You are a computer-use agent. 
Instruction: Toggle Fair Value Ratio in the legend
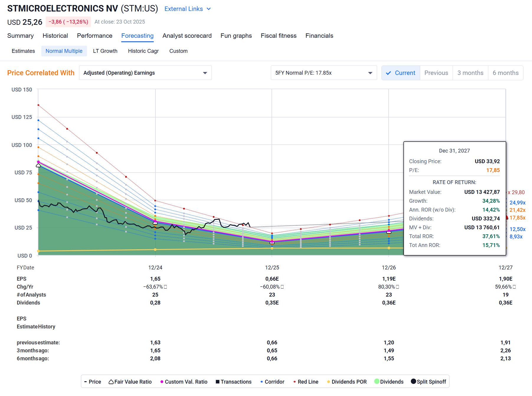click(x=130, y=382)
